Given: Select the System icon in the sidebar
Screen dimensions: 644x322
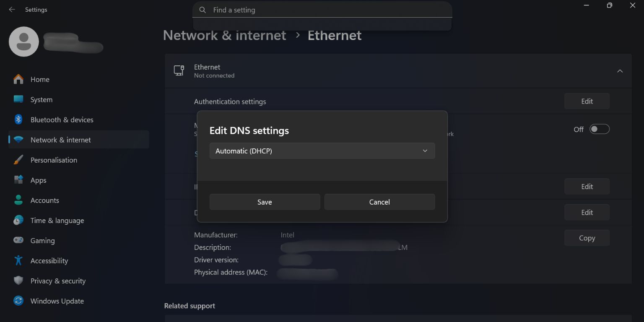Looking at the screenshot, I should [18, 99].
